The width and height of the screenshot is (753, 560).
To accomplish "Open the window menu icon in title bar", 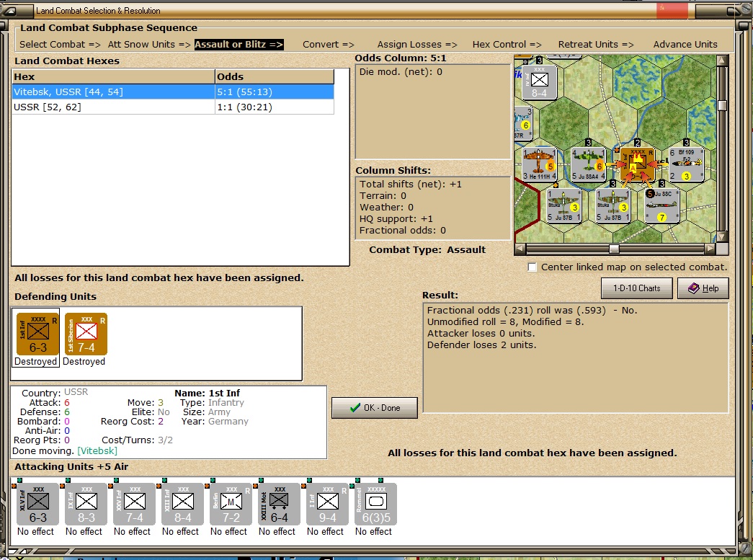I will 9,11.
